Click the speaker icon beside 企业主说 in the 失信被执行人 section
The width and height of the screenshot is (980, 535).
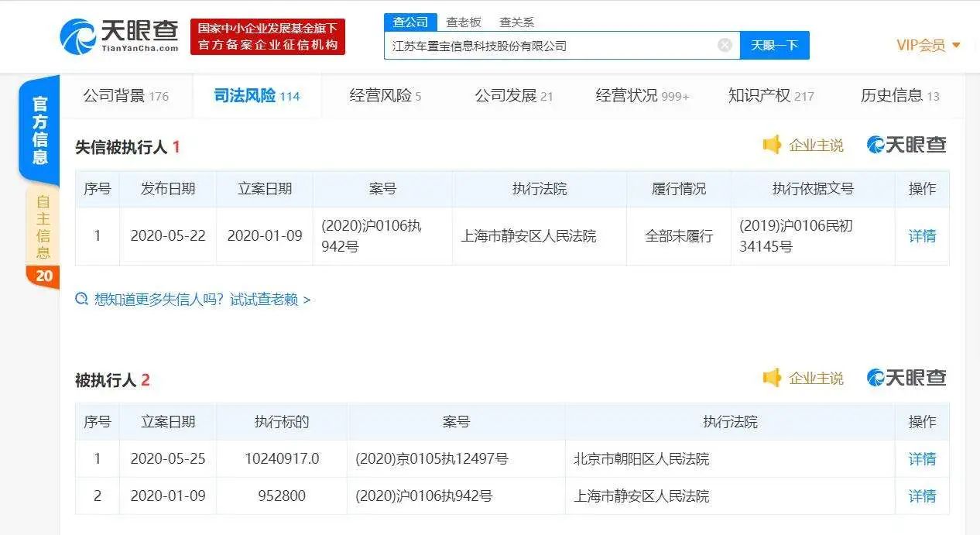tap(772, 145)
